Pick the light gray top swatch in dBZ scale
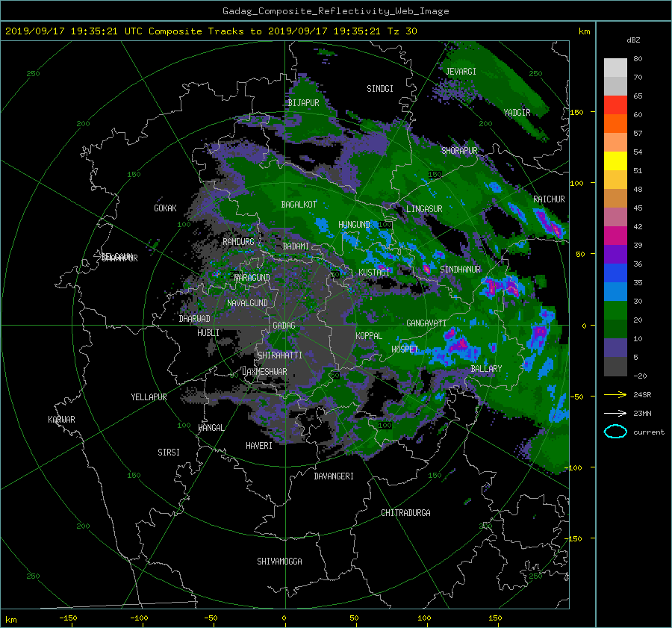This screenshot has width=672, height=628. click(x=615, y=67)
